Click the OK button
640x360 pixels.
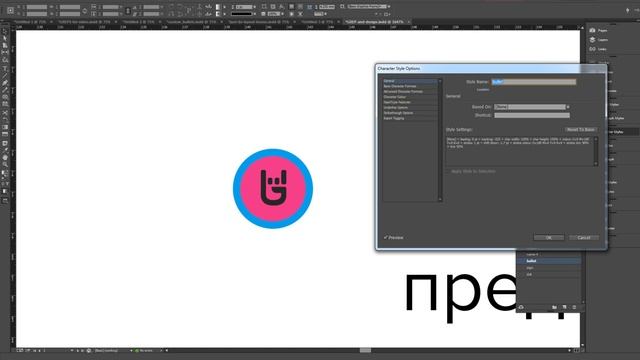549,238
